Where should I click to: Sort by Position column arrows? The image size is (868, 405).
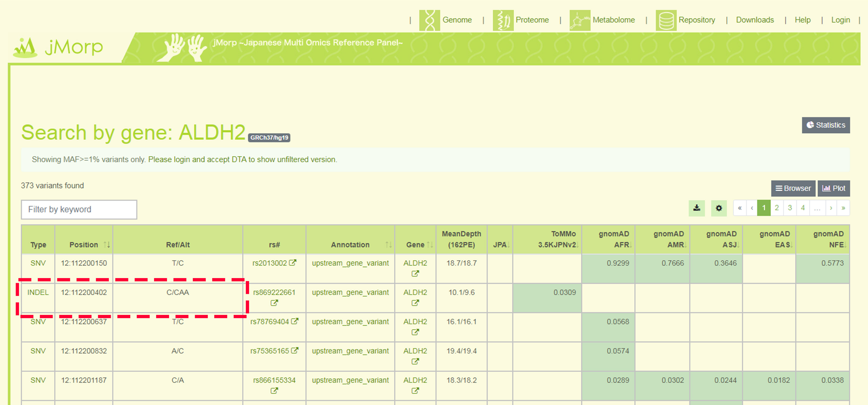(107, 245)
